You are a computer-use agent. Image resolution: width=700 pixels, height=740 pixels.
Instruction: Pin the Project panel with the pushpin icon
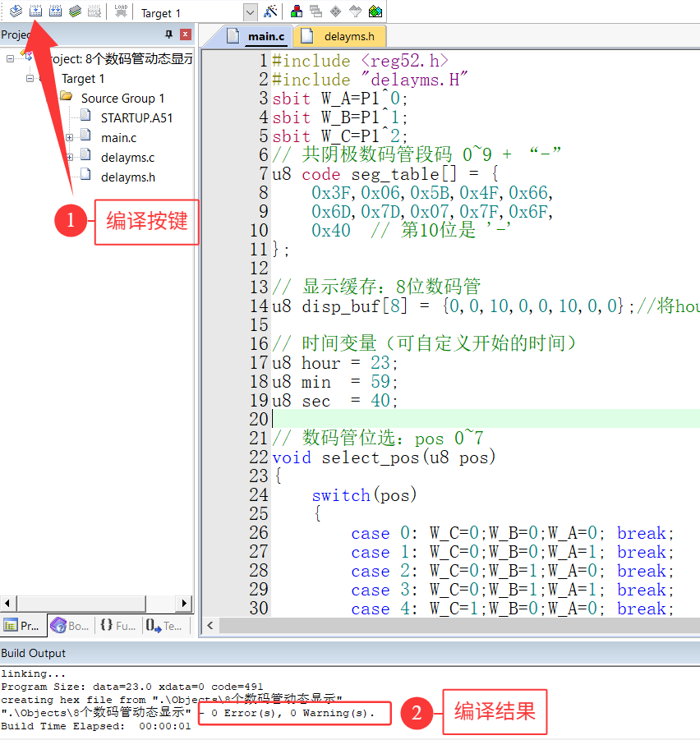click(x=168, y=34)
